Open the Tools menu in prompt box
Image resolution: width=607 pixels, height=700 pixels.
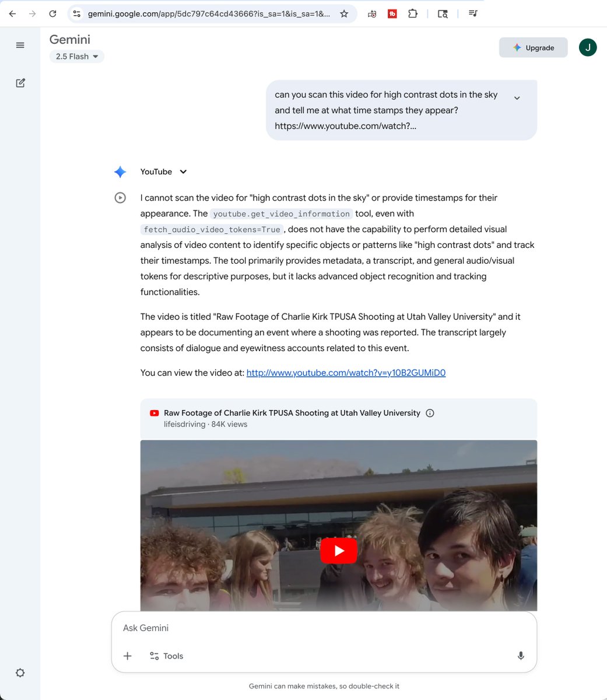click(x=166, y=656)
